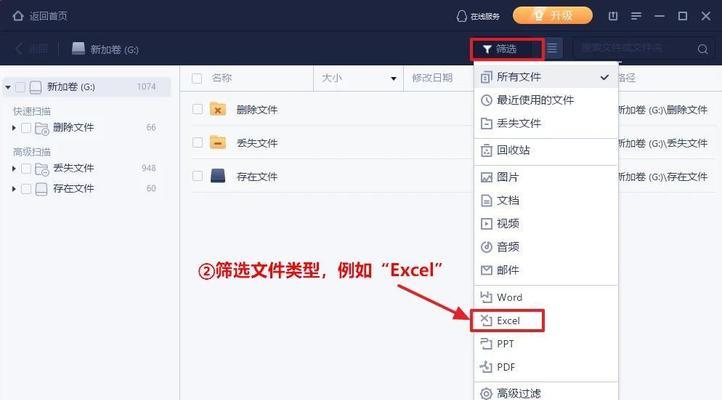Select 最近使用的文件 filter option
The image size is (722, 400).
pyautogui.click(x=545, y=100)
